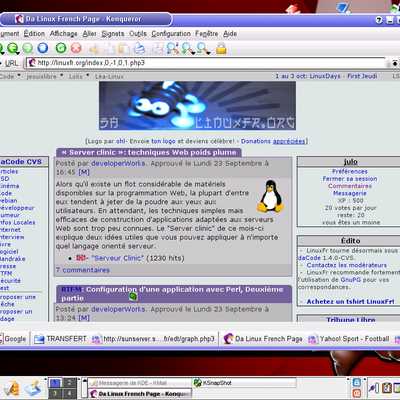
Task: Open the 'Infos Locales' sidebar link
Action: pos(17,222)
